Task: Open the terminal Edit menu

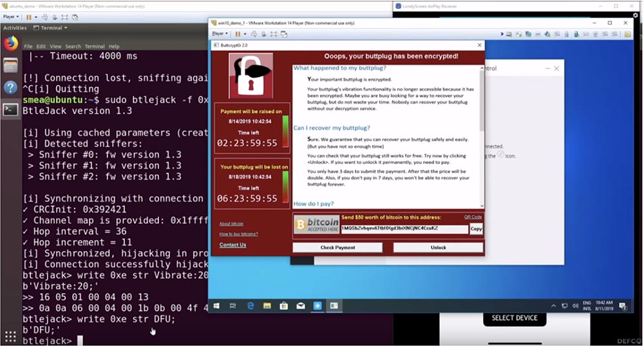Action: pyautogui.click(x=41, y=46)
